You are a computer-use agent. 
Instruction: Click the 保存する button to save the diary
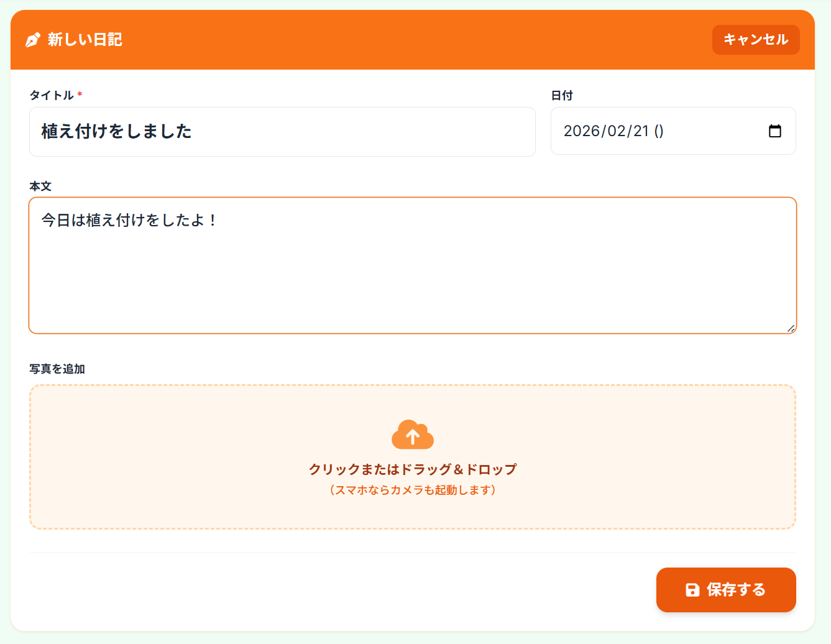[x=726, y=589]
